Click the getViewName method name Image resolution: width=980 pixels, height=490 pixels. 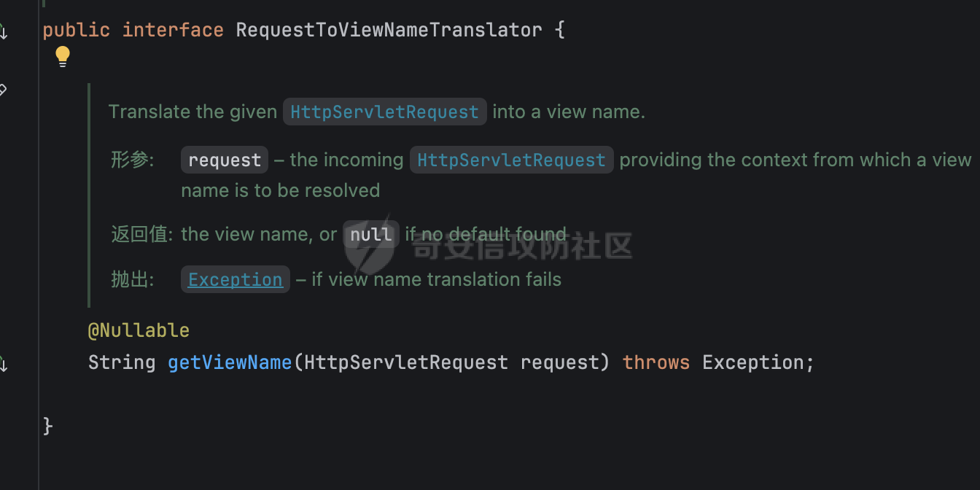pos(230,362)
